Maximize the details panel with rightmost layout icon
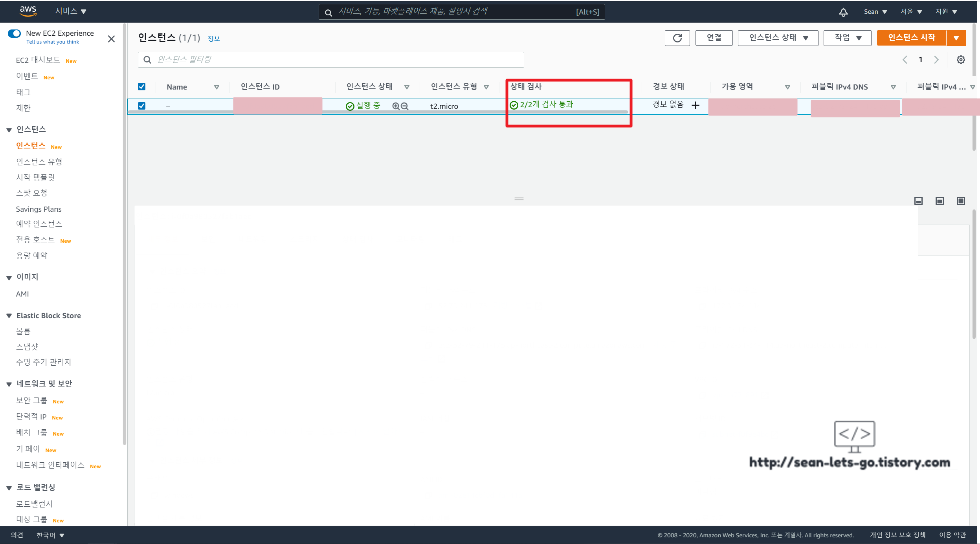This screenshot has height=544, width=980. pos(960,201)
